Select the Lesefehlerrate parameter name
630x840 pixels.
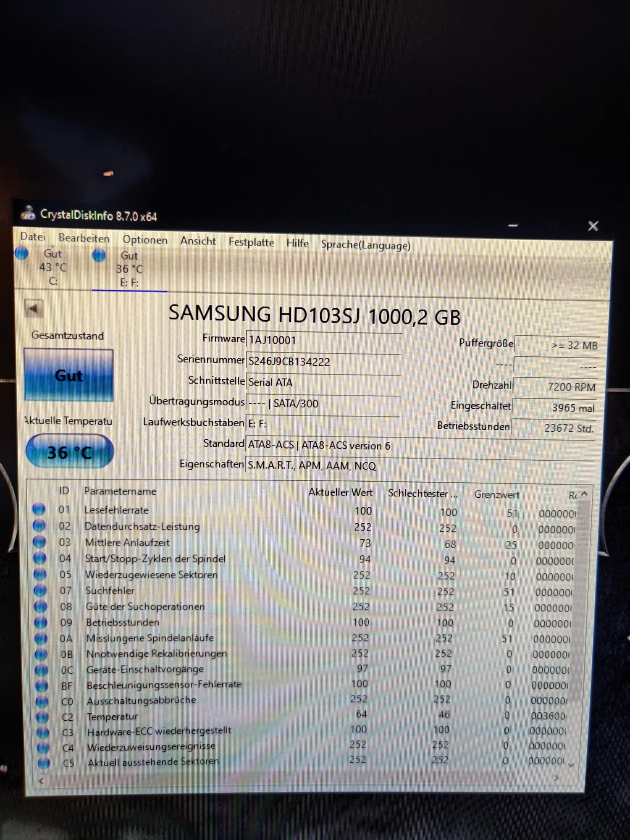(x=116, y=510)
